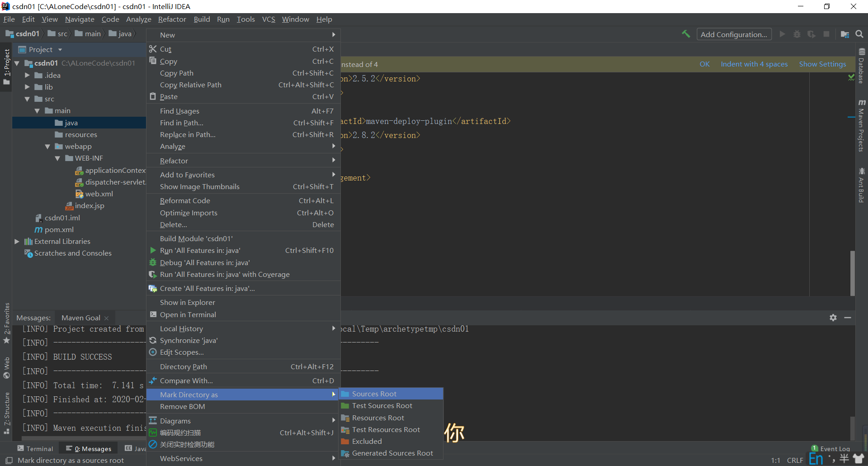Choose Test Sources Root in submenu
Viewport: 868px width, 466px height.
(391, 405)
